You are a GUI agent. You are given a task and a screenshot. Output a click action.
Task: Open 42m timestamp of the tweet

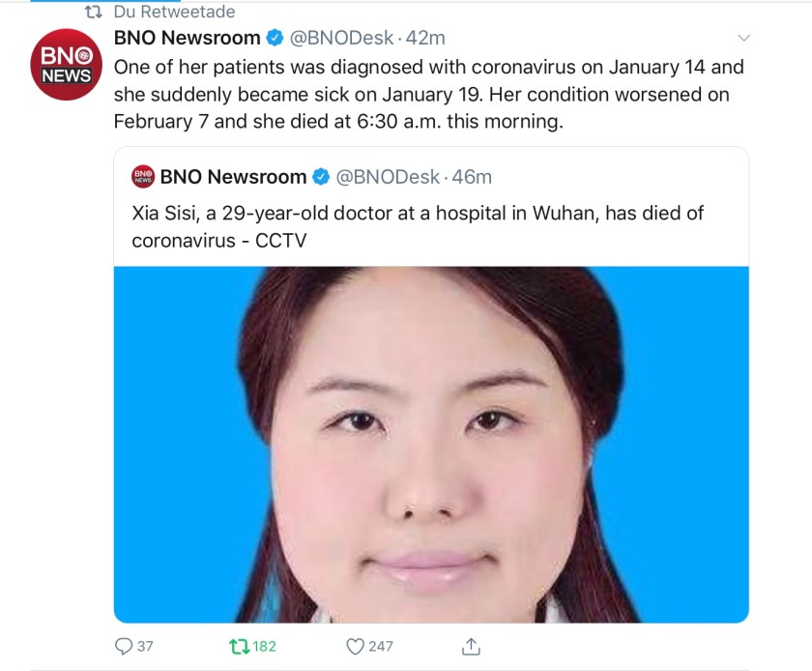pos(425,38)
